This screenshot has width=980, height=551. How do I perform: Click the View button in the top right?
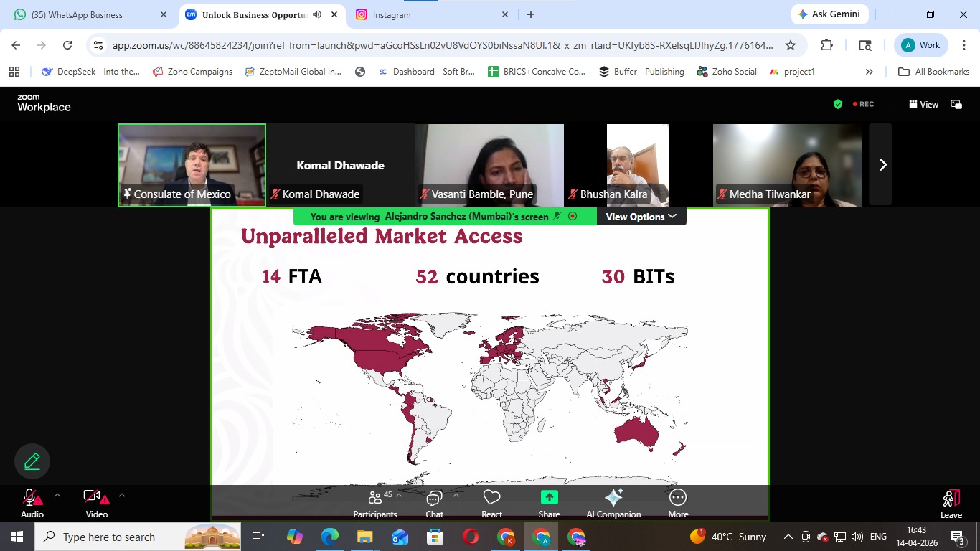click(923, 104)
